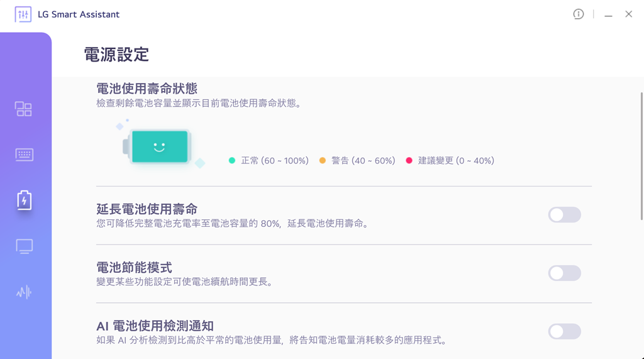Click the smiling battery status icon

click(159, 147)
